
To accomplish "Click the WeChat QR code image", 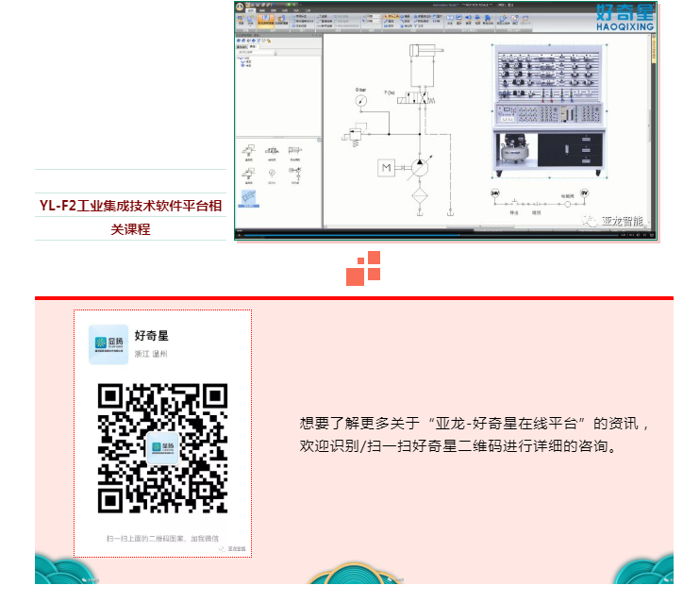I will pyautogui.click(x=162, y=448).
